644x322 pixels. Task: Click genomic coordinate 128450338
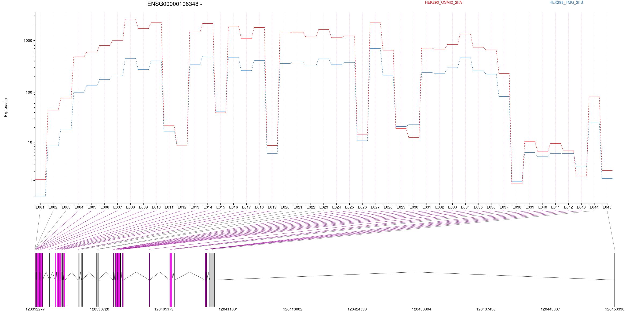(614, 309)
